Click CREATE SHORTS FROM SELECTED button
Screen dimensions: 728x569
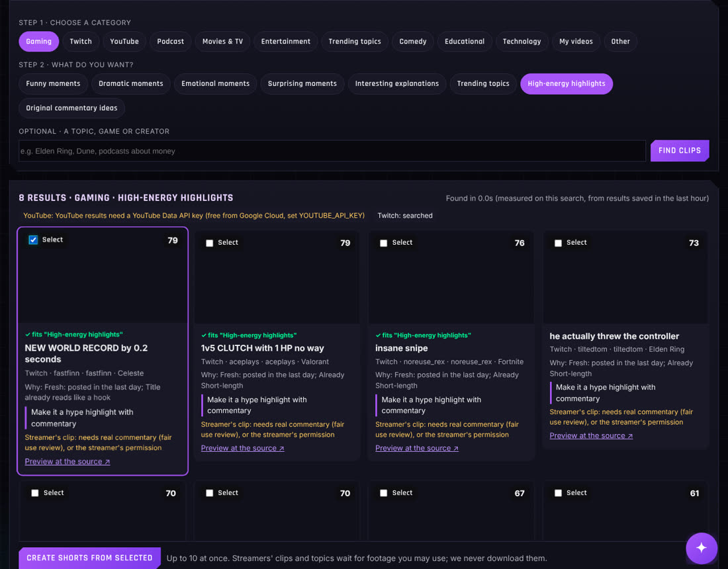point(89,558)
